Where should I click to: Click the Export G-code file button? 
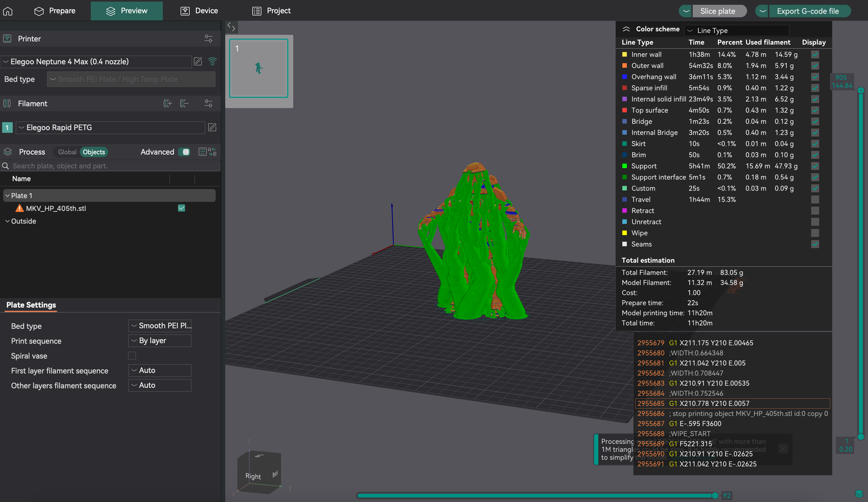[x=807, y=11]
